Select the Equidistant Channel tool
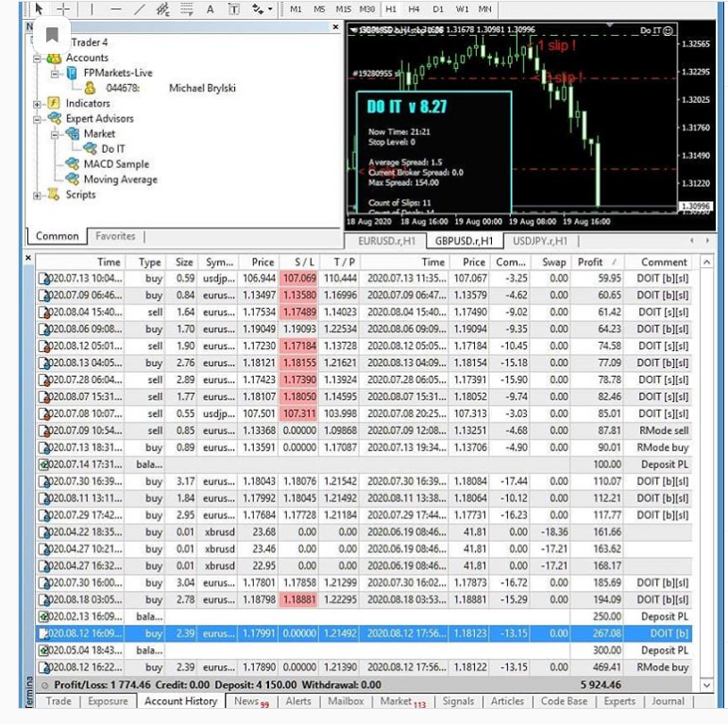Image resolution: width=728 pixels, height=724 pixels. (x=162, y=8)
